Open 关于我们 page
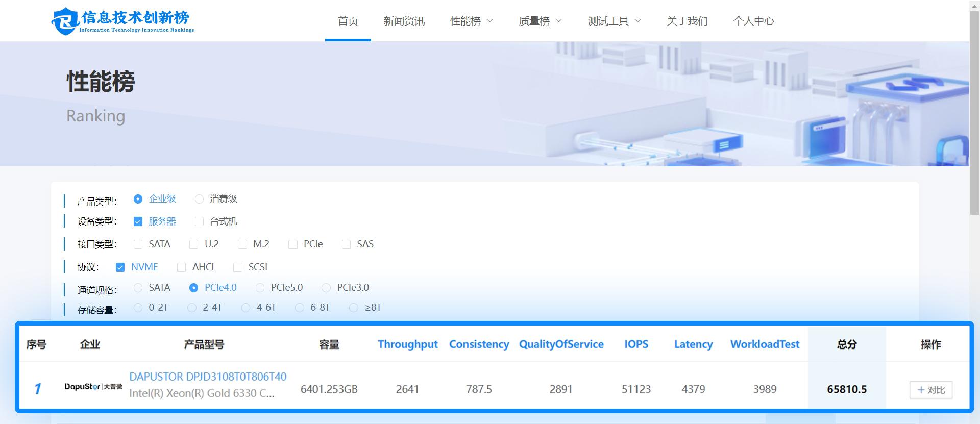Screen dimensions: 980x424 pos(687,21)
